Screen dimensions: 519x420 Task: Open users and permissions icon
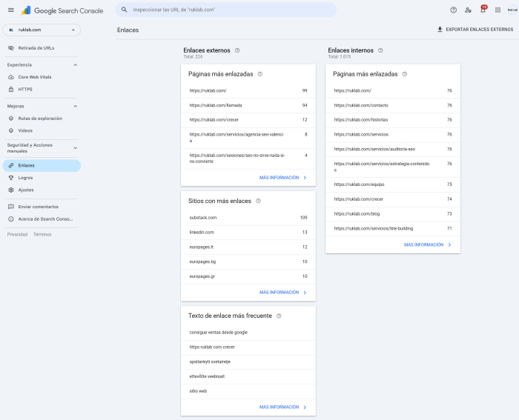click(468, 10)
